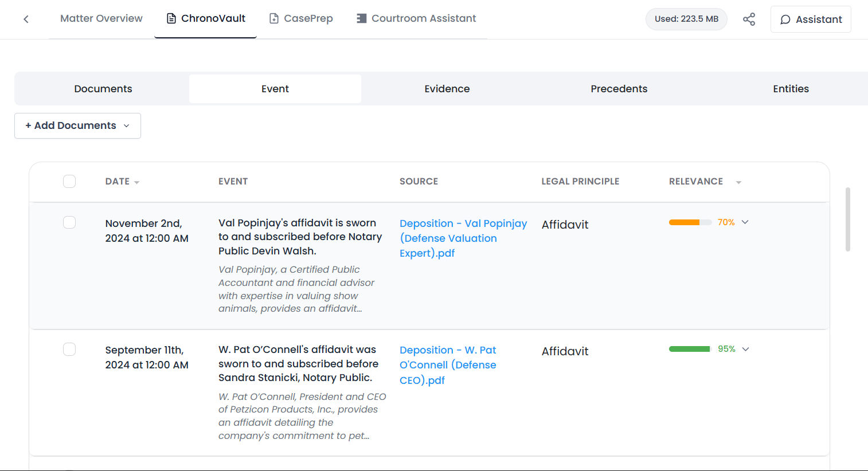Viewport: 868px width, 471px height.
Task: Check the Val Popinjay affidavit row
Action: coord(69,222)
